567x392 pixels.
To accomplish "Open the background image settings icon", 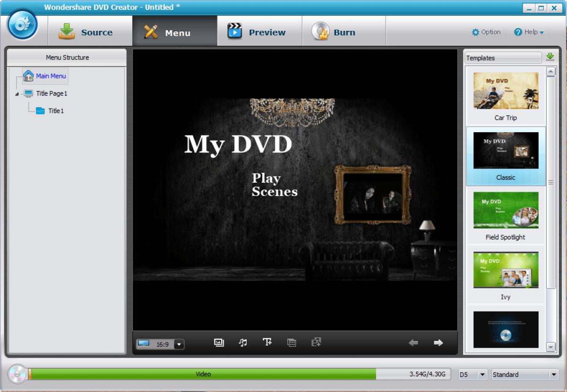I will click(219, 343).
